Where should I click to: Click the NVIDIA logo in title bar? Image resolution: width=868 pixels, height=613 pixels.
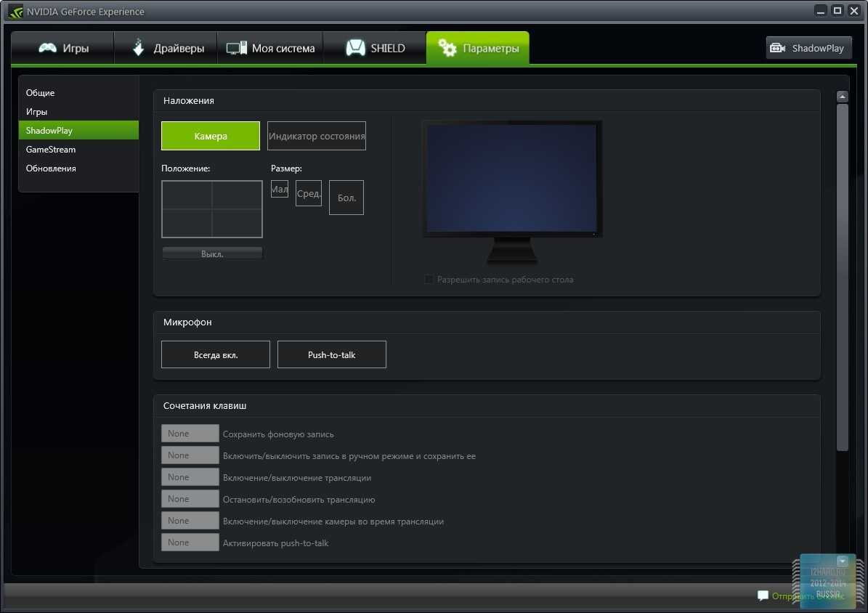point(15,11)
